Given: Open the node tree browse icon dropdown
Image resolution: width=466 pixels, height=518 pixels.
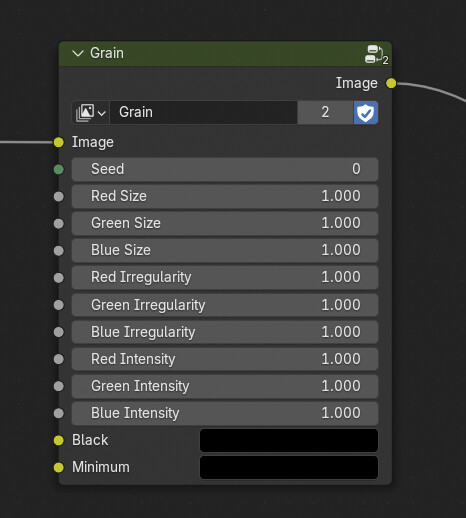Looking at the screenshot, I should [90, 112].
